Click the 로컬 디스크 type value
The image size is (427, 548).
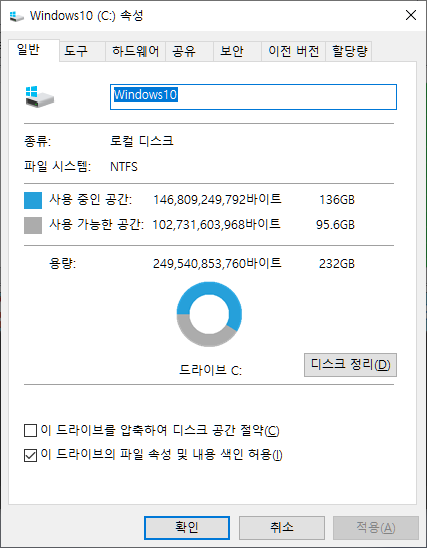(142, 141)
